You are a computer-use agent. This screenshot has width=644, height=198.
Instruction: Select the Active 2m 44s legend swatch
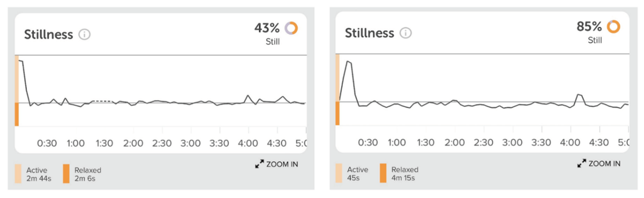click(x=18, y=174)
